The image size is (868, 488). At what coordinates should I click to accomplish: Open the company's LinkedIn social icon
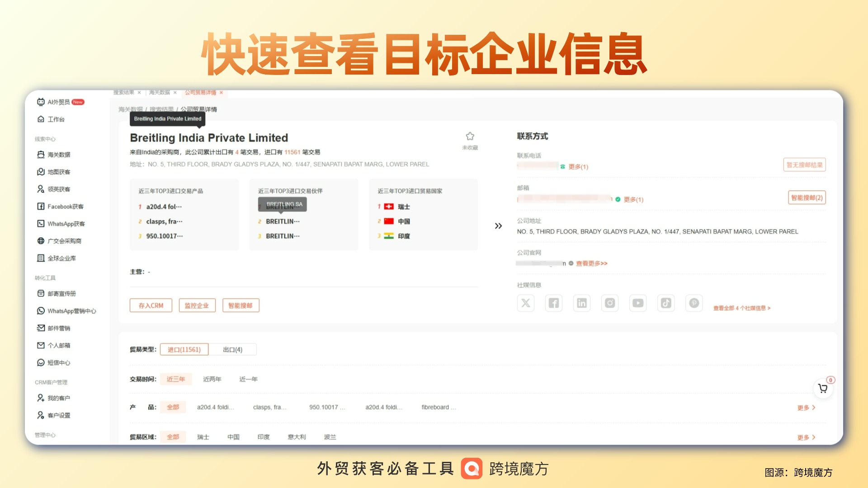(x=582, y=303)
